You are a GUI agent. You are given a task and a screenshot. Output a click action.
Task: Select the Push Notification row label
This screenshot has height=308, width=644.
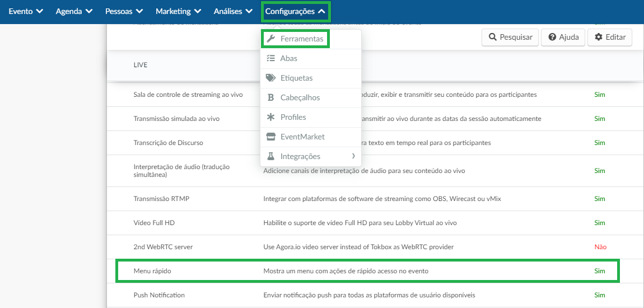(159, 295)
